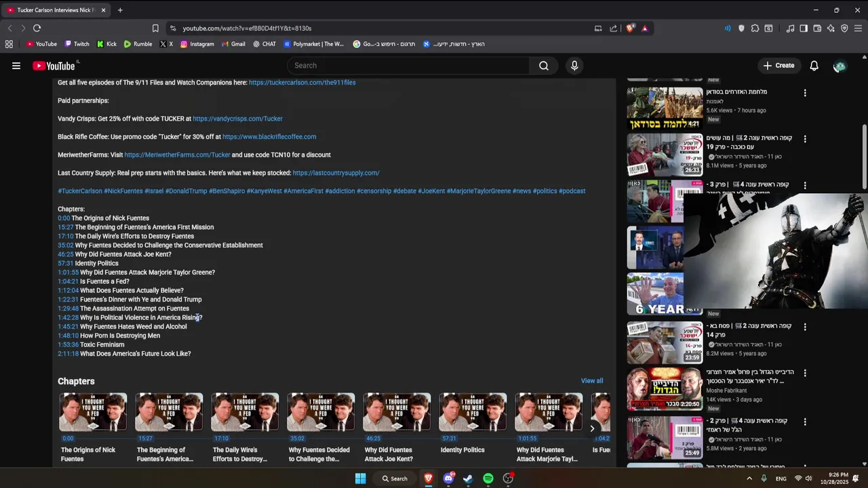Open the blackriflecoffee.com link
The image size is (868, 488).
pyautogui.click(x=269, y=137)
